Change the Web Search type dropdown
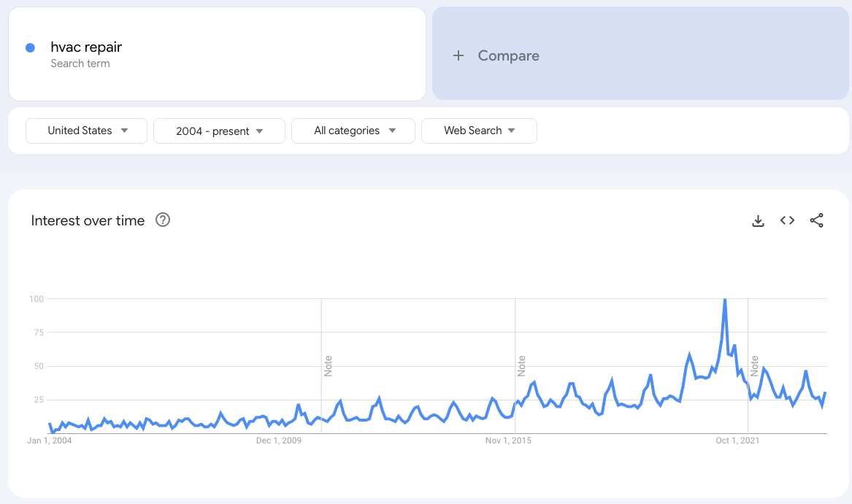Image resolution: width=852 pixels, height=504 pixels. 479,131
